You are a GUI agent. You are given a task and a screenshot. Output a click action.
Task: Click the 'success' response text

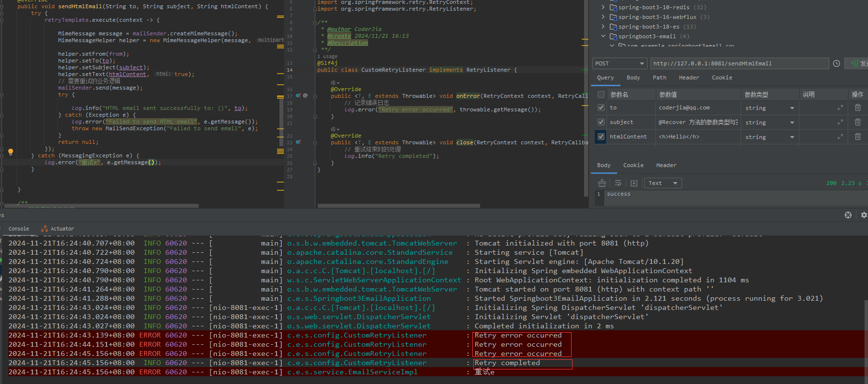[619, 194]
